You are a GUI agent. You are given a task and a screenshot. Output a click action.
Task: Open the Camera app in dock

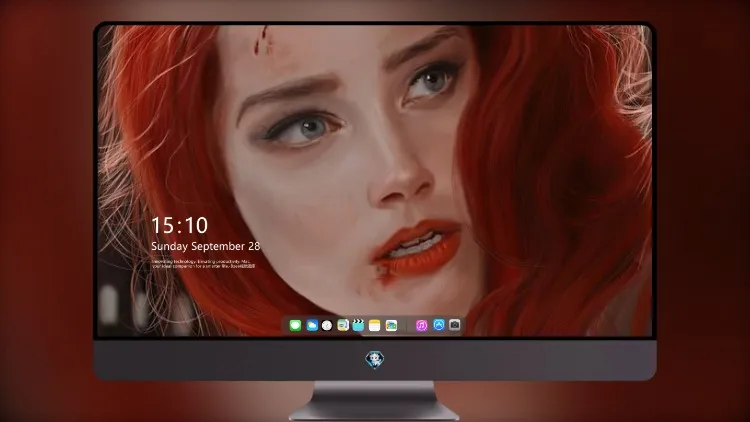[x=454, y=325]
